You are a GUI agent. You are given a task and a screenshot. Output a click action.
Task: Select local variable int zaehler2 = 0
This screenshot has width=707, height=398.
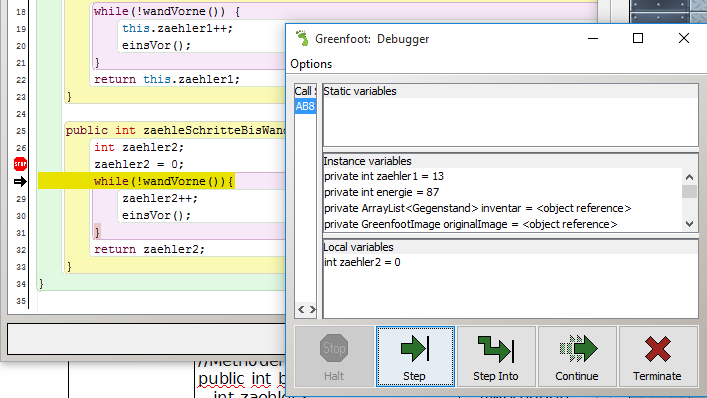pos(510,262)
